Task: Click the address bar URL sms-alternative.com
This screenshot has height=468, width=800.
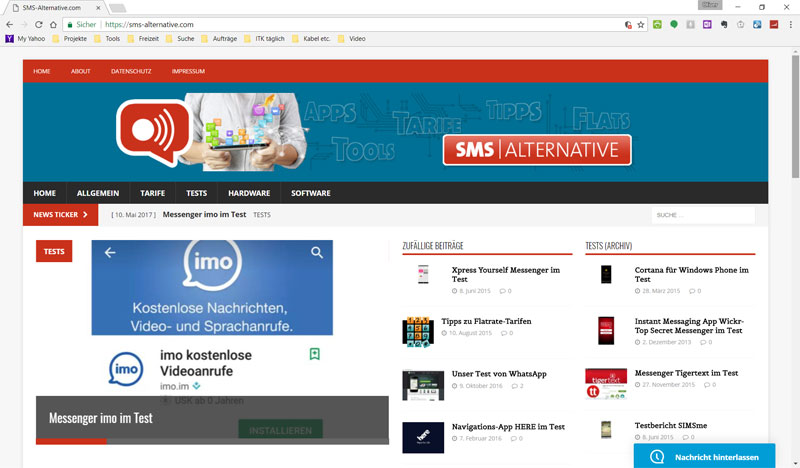Action: (x=149, y=24)
